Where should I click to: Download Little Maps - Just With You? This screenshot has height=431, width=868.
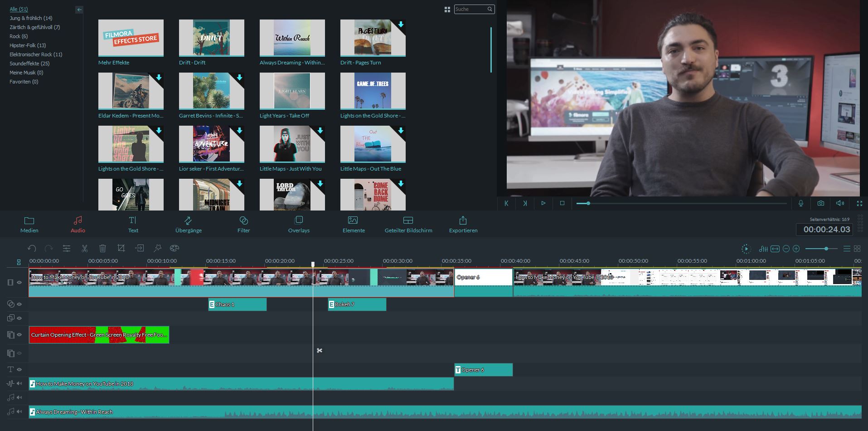click(320, 131)
